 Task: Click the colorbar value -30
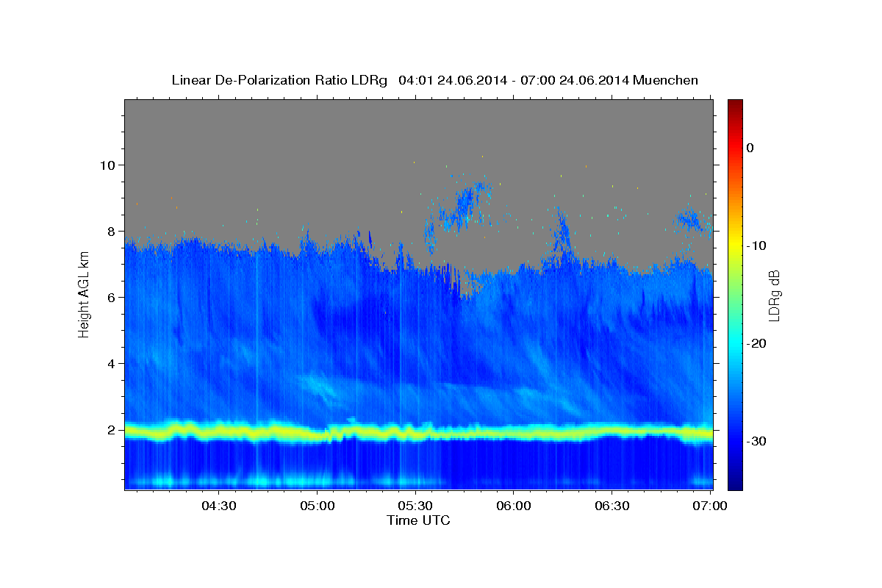[757, 441]
